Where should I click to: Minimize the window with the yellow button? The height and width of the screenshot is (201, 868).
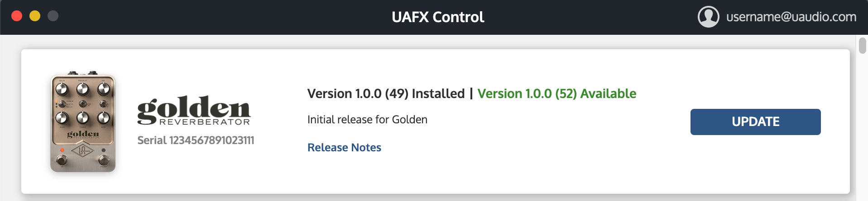[35, 16]
